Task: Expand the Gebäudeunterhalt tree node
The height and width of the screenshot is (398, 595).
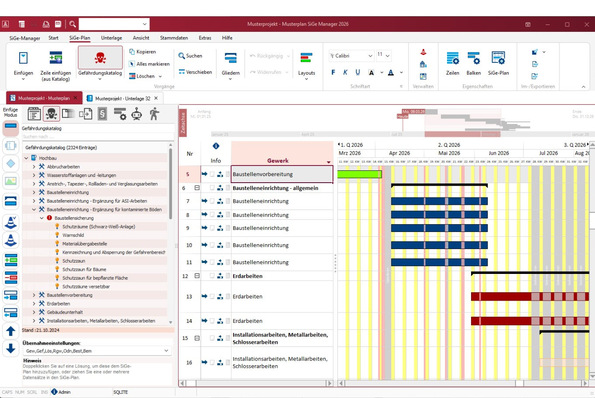Action: tap(34, 312)
